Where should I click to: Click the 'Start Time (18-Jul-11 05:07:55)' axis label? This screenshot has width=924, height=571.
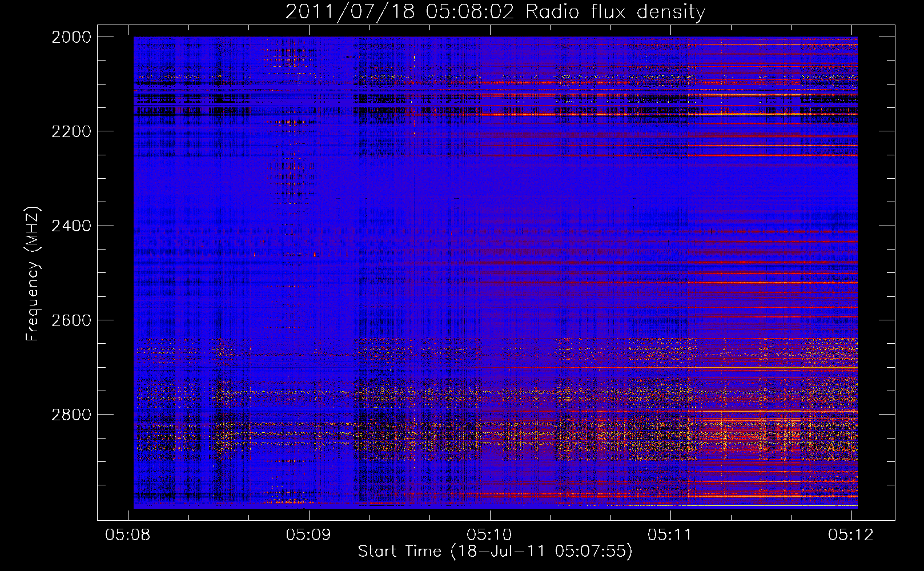(495, 552)
